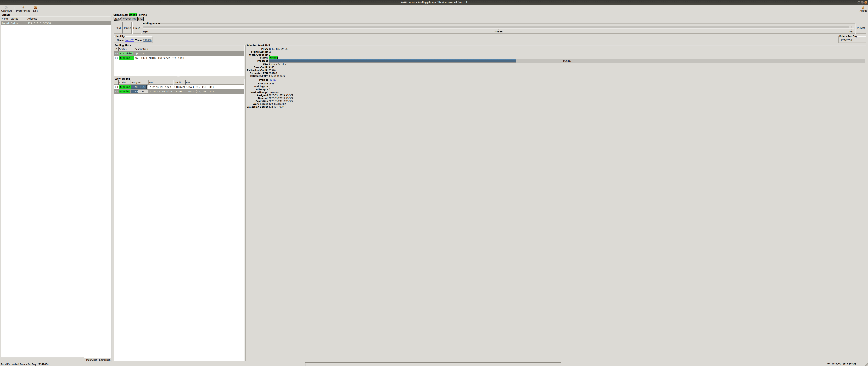Click the Exit toolbar icon
The height and width of the screenshot is (366, 868).
[x=35, y=9]
